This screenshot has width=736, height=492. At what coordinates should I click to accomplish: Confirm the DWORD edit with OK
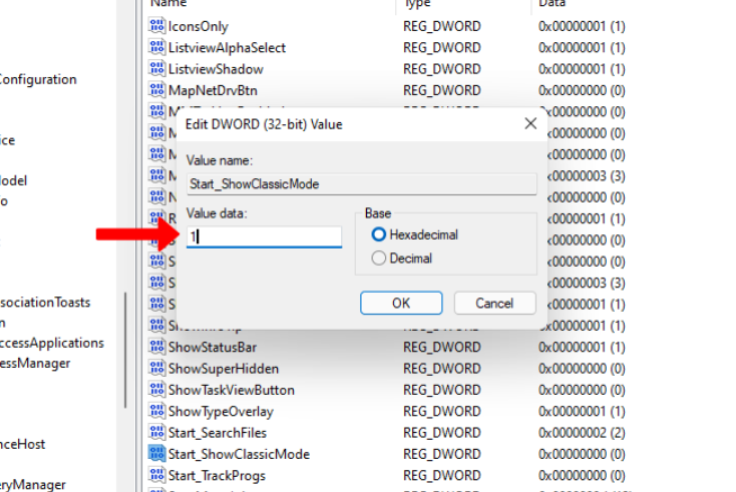pos(401,303)
